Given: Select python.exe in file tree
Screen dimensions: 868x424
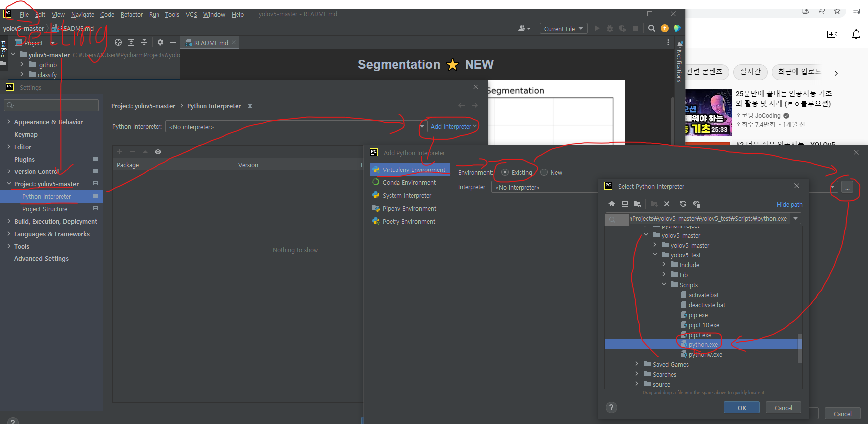Looking at the screenshot, I should point(703,344).
